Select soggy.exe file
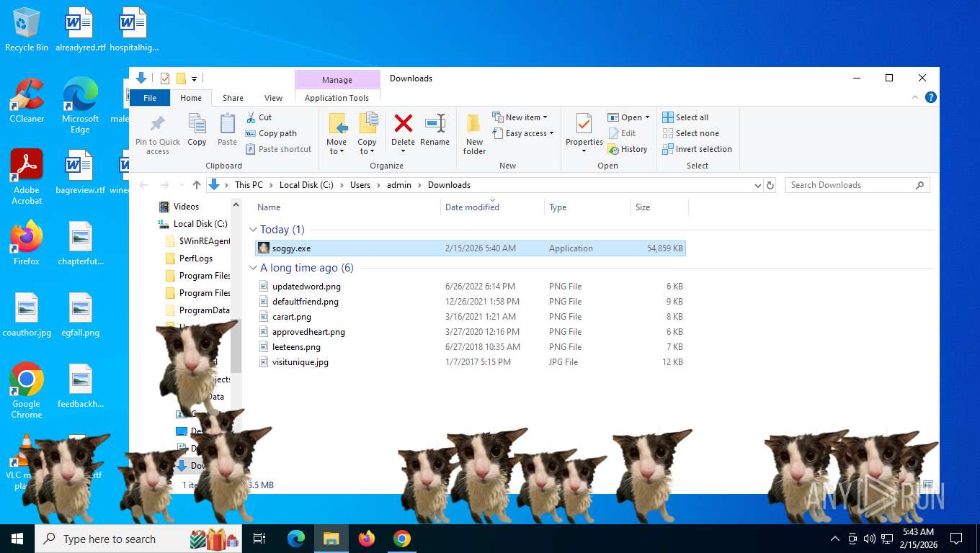Screen dimensions: 980x553 click(x=471, y=248)
